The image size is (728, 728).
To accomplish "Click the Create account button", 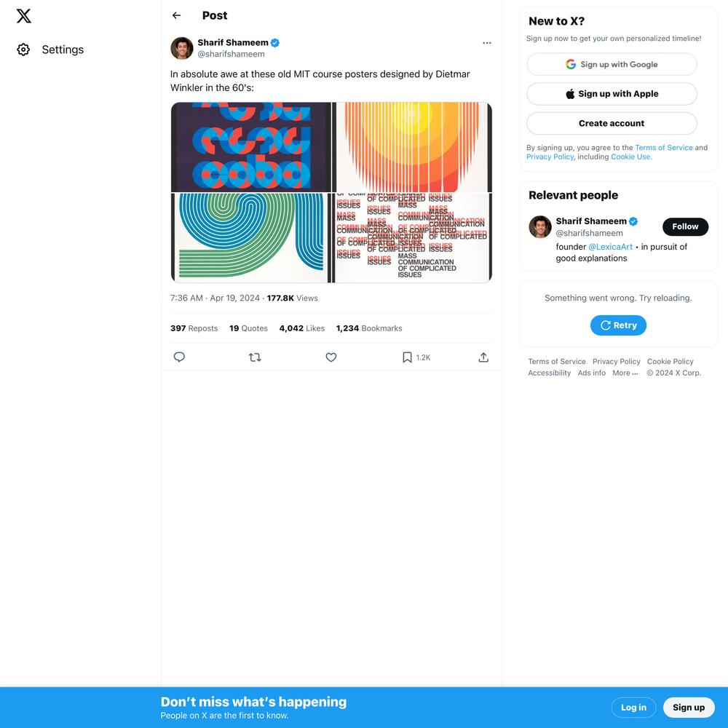I will coord(612,124).
